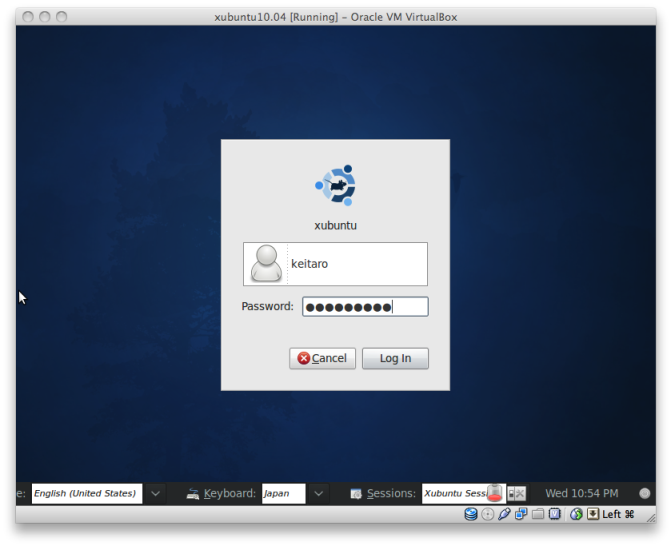Click the xubuntu hostname label

pyautogui.click(x=336, y=226)
